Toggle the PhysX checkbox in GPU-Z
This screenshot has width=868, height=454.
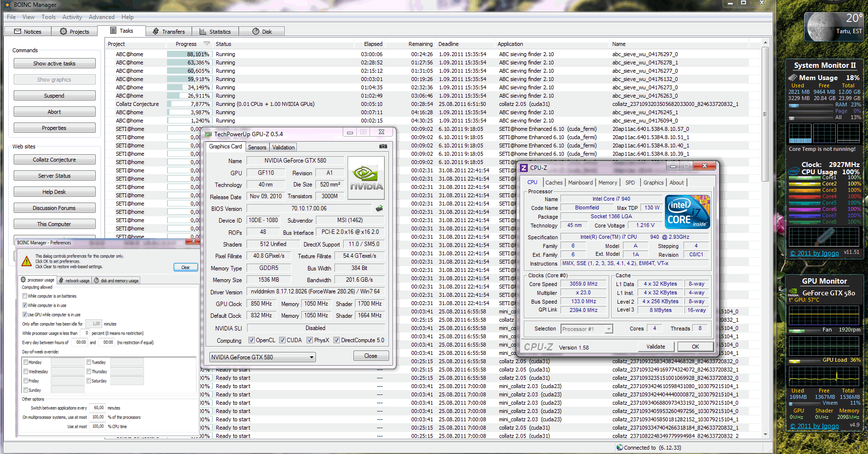(x=310, y=340)
